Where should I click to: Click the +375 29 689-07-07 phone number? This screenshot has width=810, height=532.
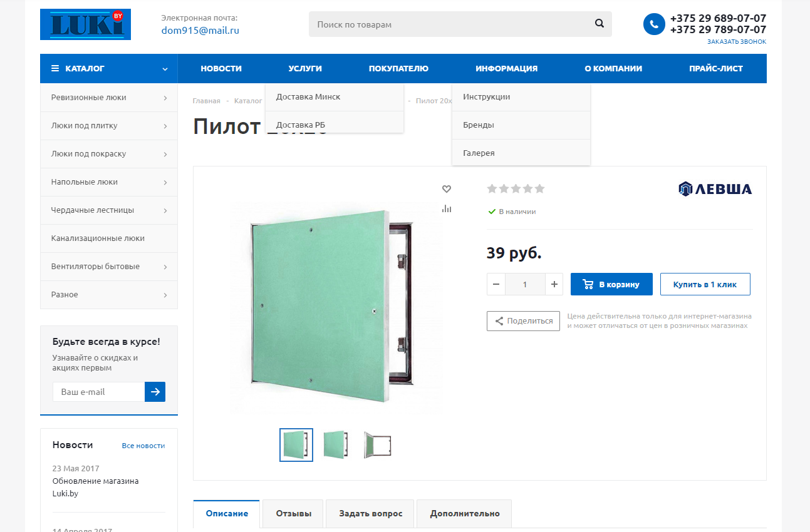pos(718,18)
